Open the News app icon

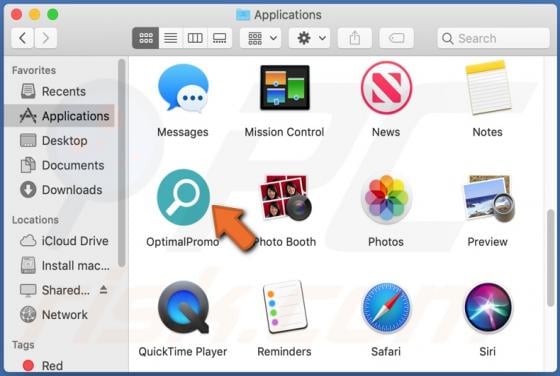point(386,87)
